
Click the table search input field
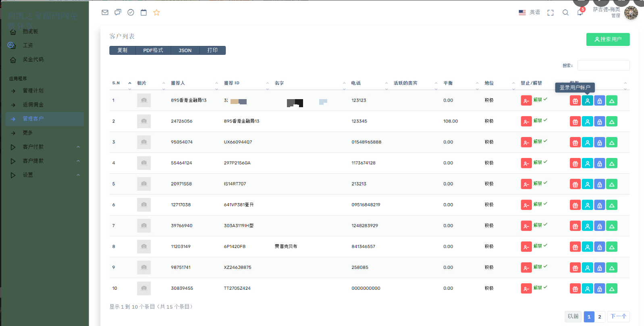click(603, 65)
